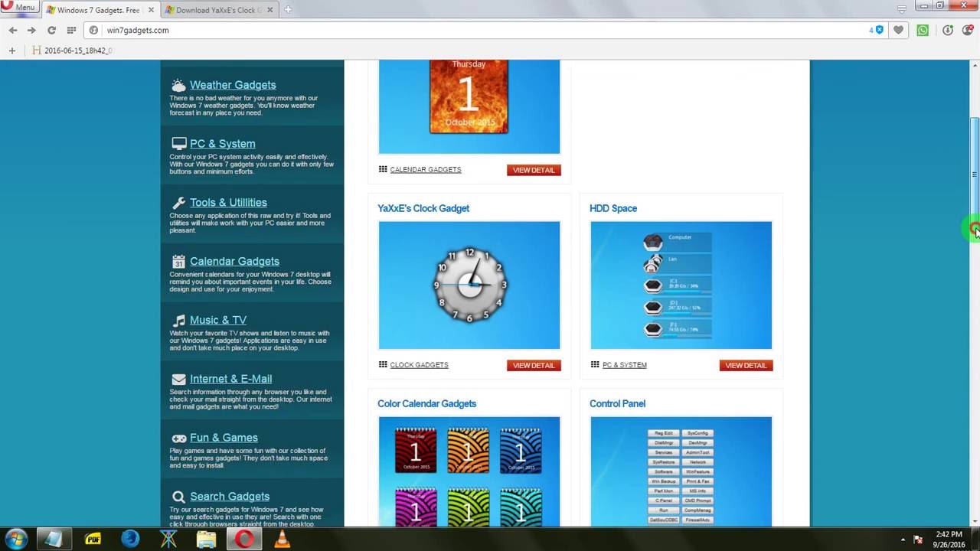Open VLC media player from taskbar
This screenshot has width=980, height=551.
pos(283,539)
